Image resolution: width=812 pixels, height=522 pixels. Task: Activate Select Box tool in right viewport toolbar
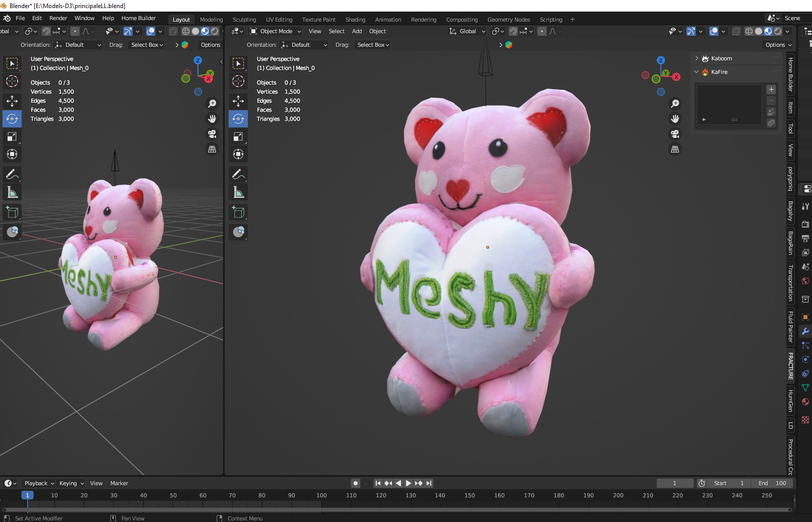(x=238, y=63)
